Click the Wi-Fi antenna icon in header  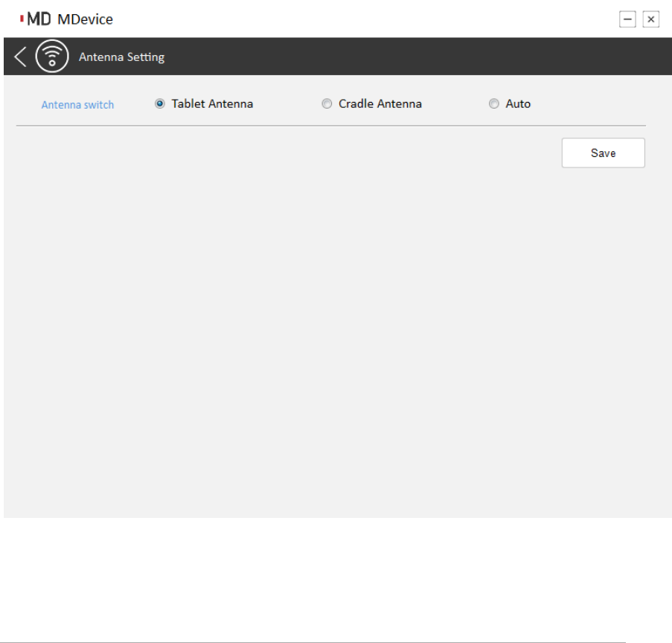pyautogui.click(x=52, y=56)
